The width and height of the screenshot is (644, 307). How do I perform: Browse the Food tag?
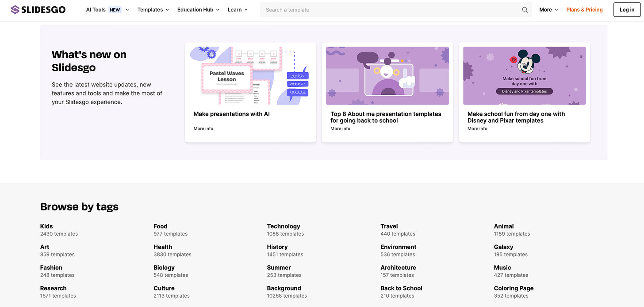point(161,226)
